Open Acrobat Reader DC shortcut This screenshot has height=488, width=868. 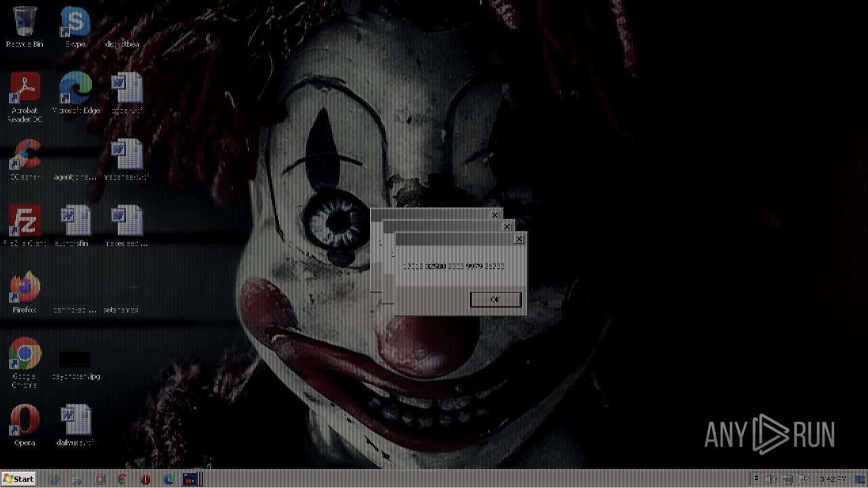[24, 97]
